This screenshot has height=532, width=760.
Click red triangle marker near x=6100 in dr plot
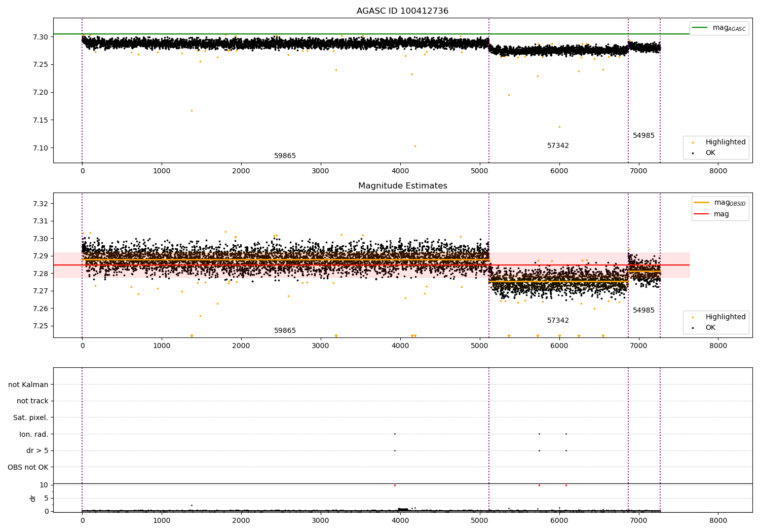click(x=566, y=485)
